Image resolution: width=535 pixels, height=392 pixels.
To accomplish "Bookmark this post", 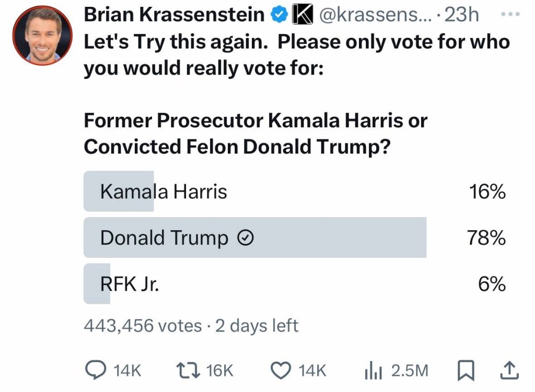I will tap(464, 370).
